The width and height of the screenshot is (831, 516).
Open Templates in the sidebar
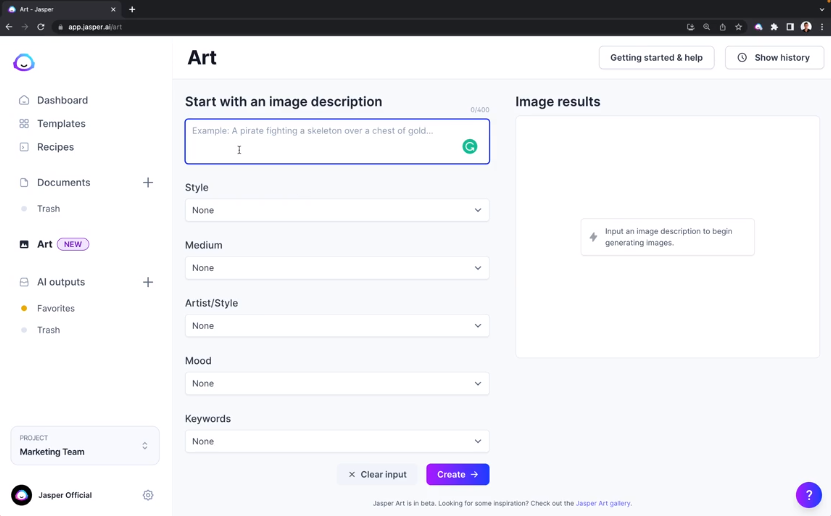click(x=61, y=123)
